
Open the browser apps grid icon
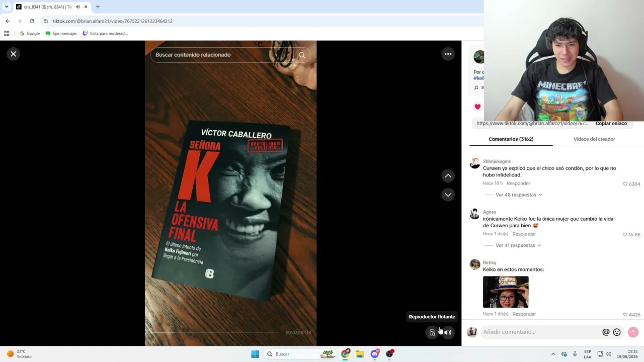coord(7,34)
